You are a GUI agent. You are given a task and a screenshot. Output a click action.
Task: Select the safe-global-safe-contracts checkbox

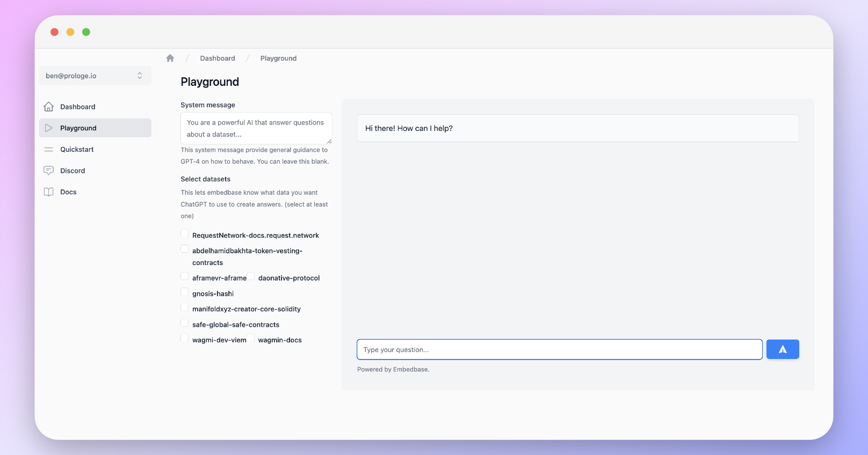point(185,323)
